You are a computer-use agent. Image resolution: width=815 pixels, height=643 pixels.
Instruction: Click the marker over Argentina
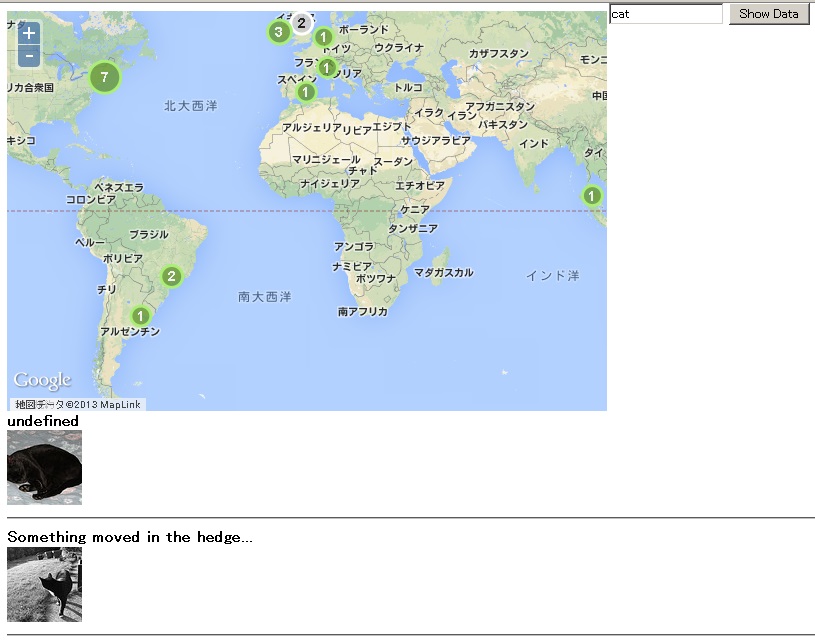point(140,316)
